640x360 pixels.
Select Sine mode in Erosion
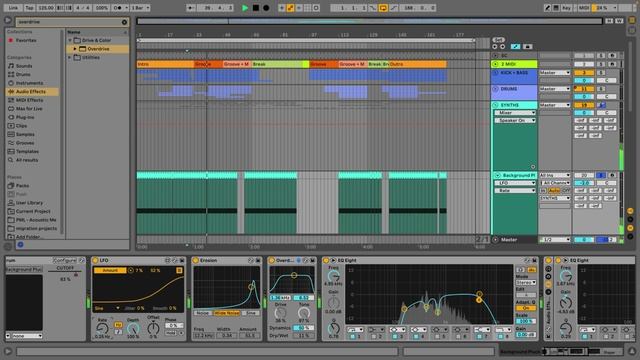[251, 313]
